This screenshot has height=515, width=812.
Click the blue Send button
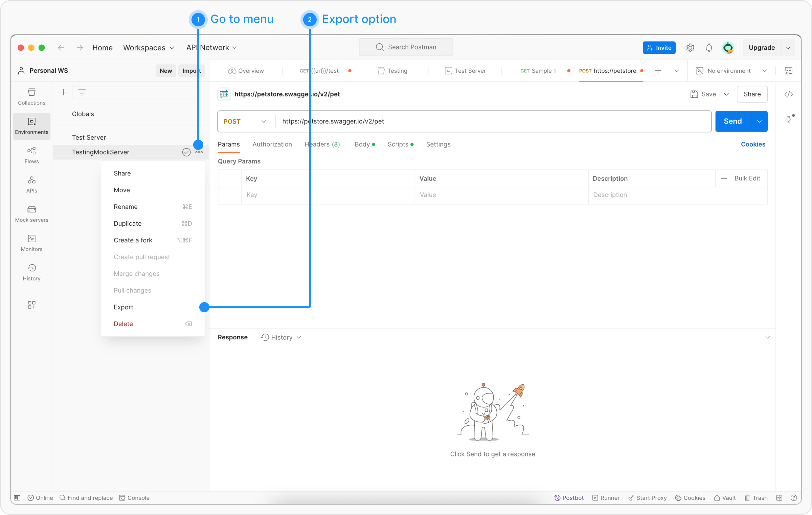[x=732, y=121]
